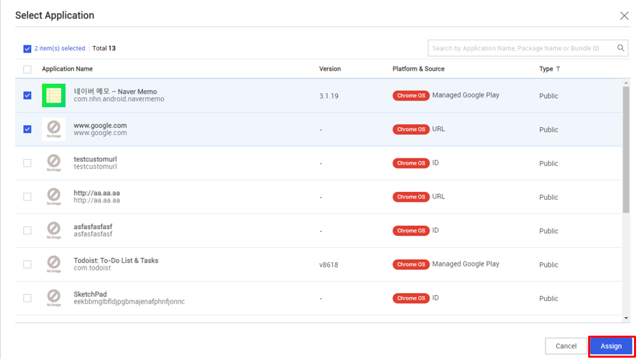644x359 pixels.
Task: Click the bold testcustomurl application name
Action: pos(95,159)
